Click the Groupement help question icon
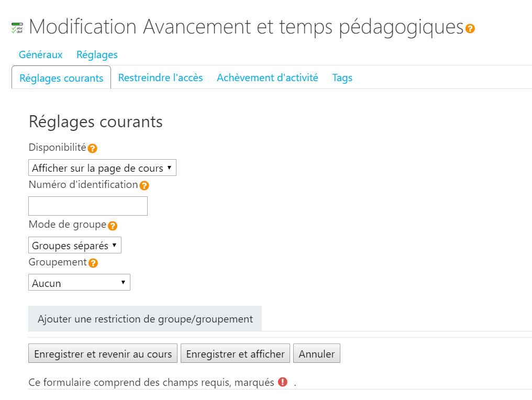 [93, 263]
